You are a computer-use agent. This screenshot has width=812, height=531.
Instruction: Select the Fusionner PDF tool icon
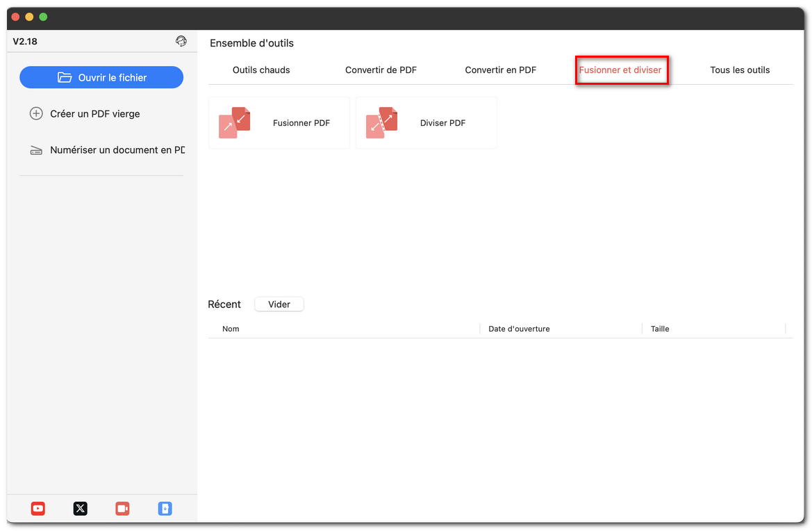pyautogui.click(x=235, y=122)
